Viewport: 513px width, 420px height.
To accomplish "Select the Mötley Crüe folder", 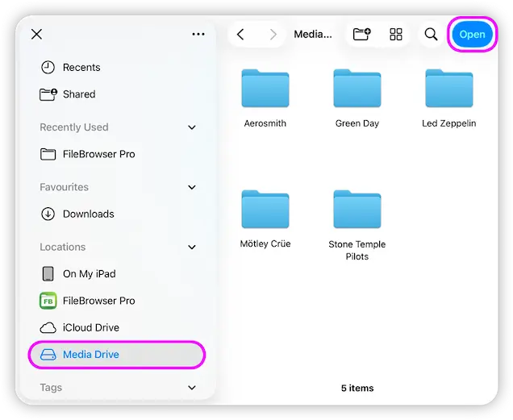I will 265,210.
